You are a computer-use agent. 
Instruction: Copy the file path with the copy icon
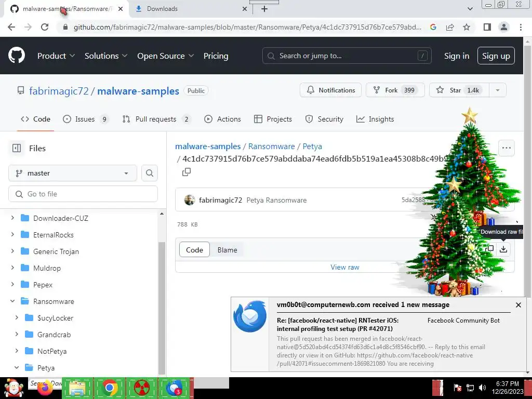click(x=187, y=172)
